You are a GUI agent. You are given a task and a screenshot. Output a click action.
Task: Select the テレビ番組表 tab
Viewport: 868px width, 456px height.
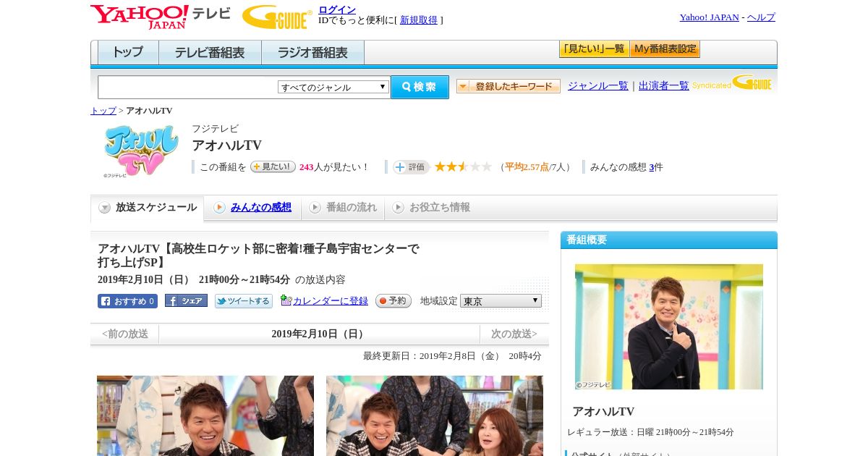tap(210, 53)
